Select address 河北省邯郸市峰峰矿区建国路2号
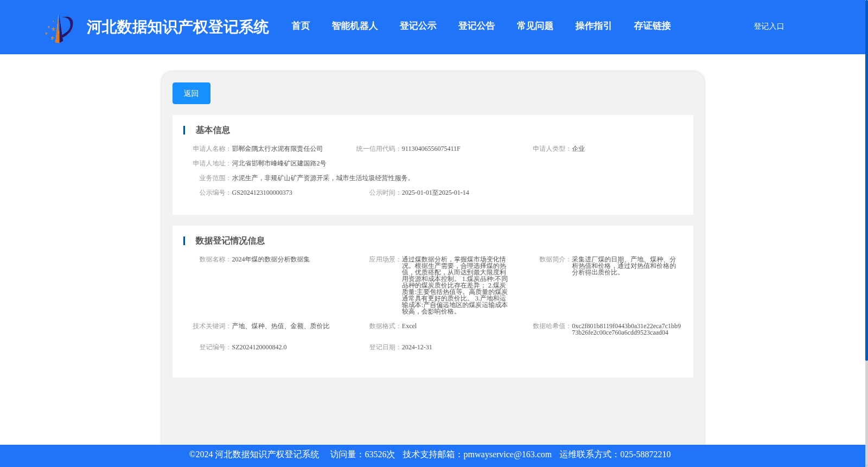The height and width of the screenshot is (467, 868). [x=279, y=163]
